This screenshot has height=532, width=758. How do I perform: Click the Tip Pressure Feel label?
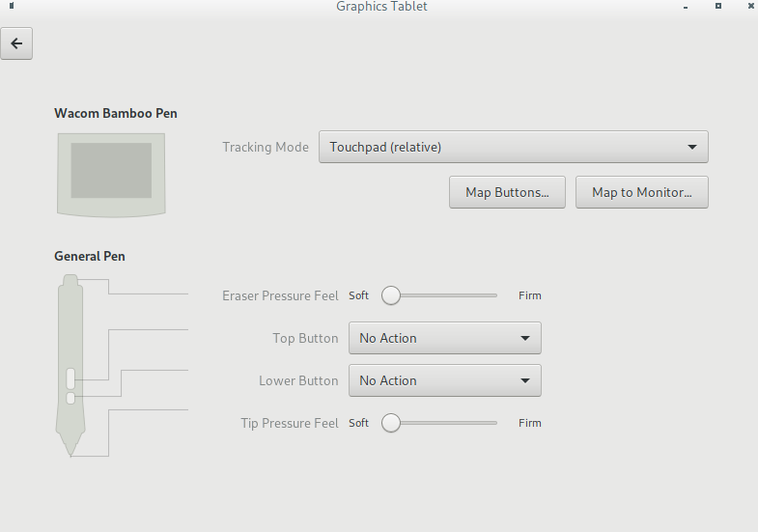tap(290, 423)
